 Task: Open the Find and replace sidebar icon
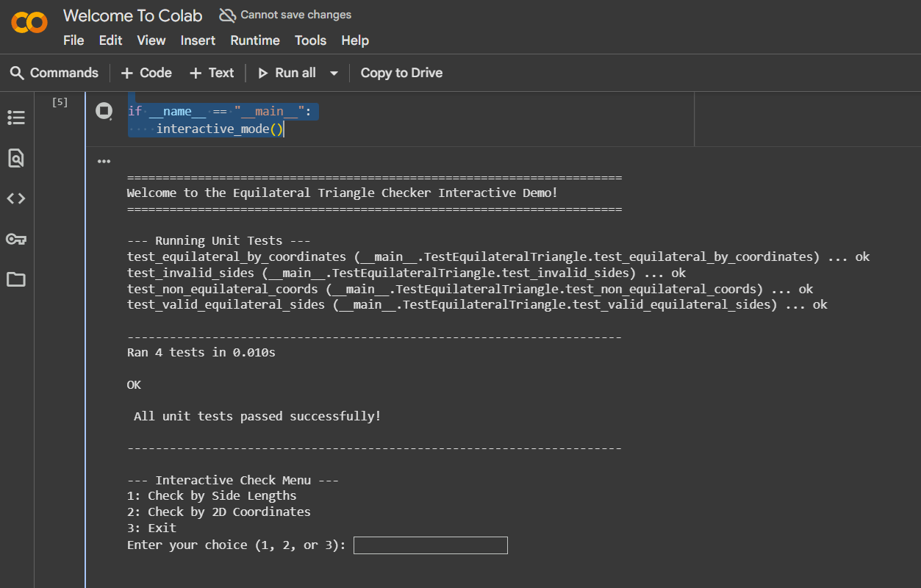(x=16, y=158)
